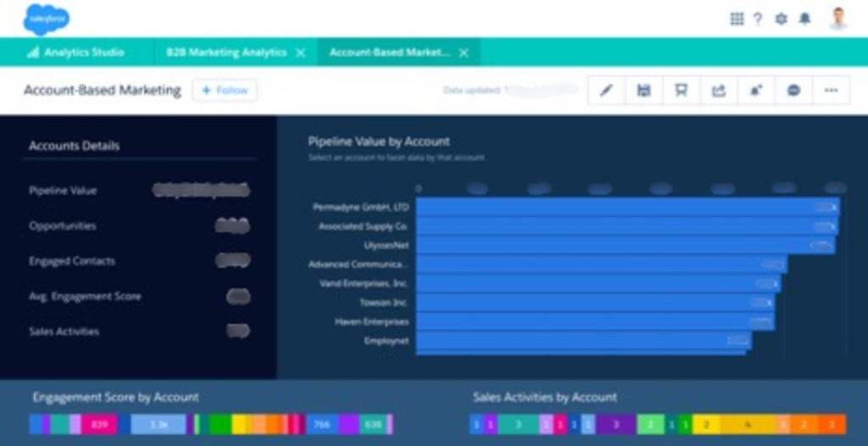
Task: Select the UlyssesNet bar
Action: tap(626, 245)
